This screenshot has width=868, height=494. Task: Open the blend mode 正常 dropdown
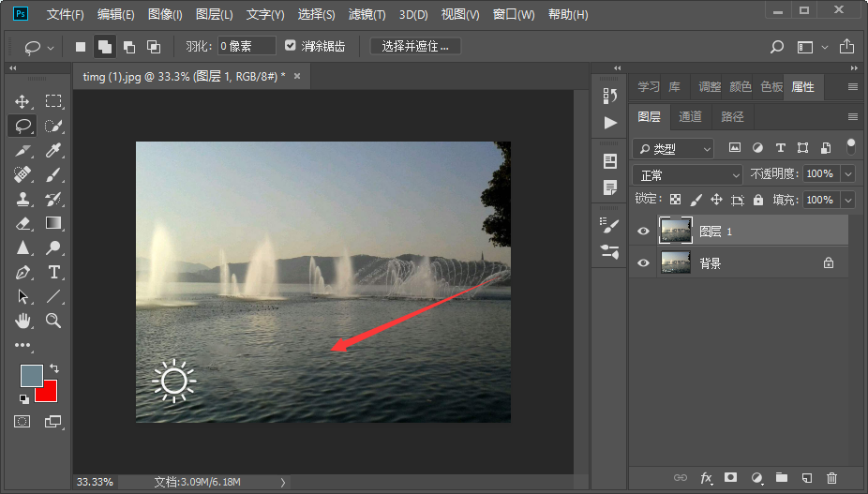click(x=688, y=174)
